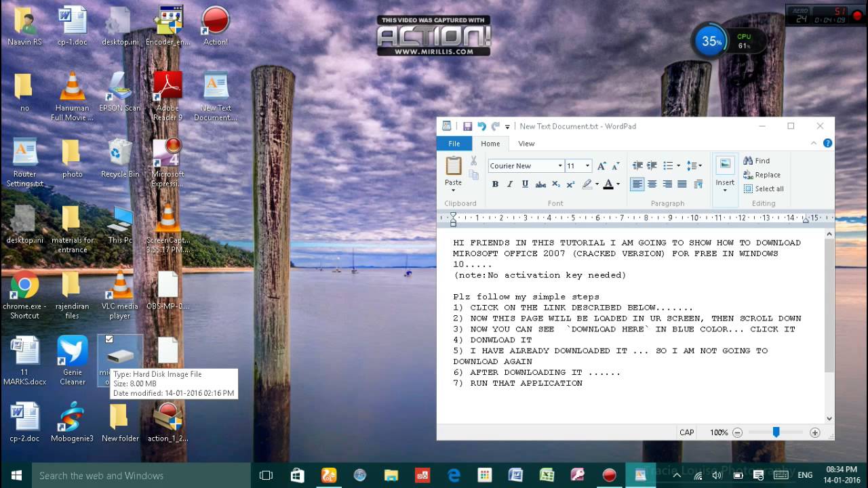Open Microsoft Edge from the taskbar

[x=453, y=475]
